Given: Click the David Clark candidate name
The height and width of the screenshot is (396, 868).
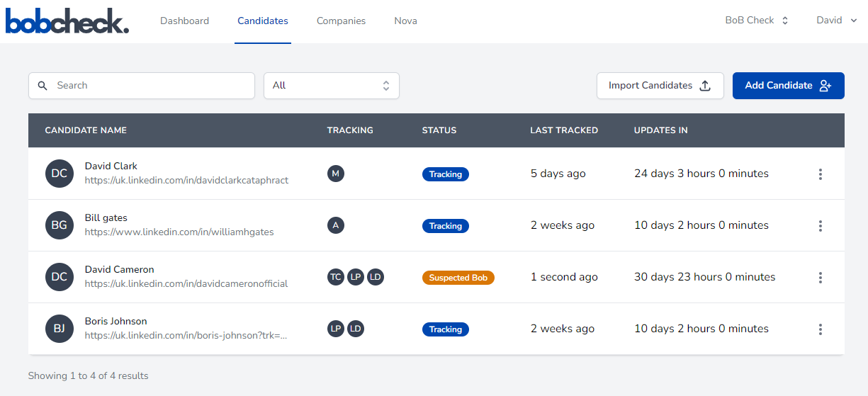Looking at the screenshot, I should coord(111,166).
